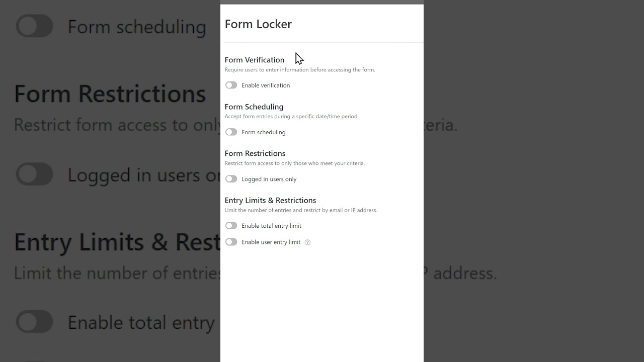
Task: Turn on the Form scheduling switch in panel
Action: [231, 132]
